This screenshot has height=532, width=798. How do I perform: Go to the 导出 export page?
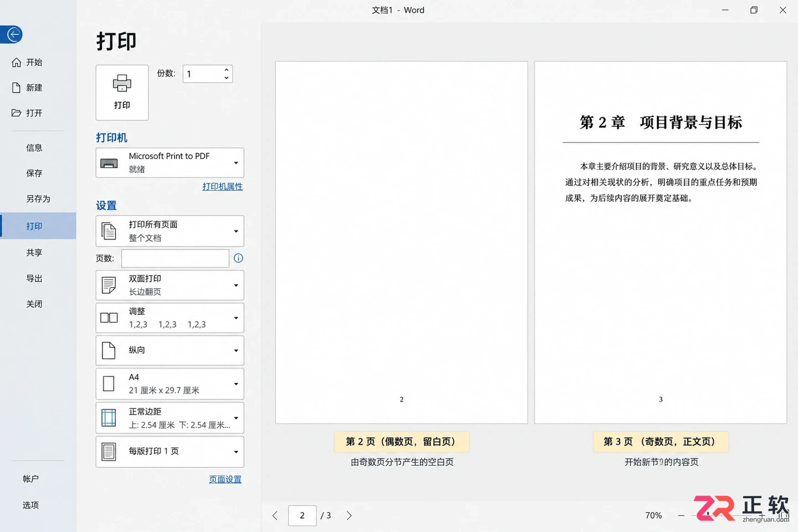pos(34,279)
